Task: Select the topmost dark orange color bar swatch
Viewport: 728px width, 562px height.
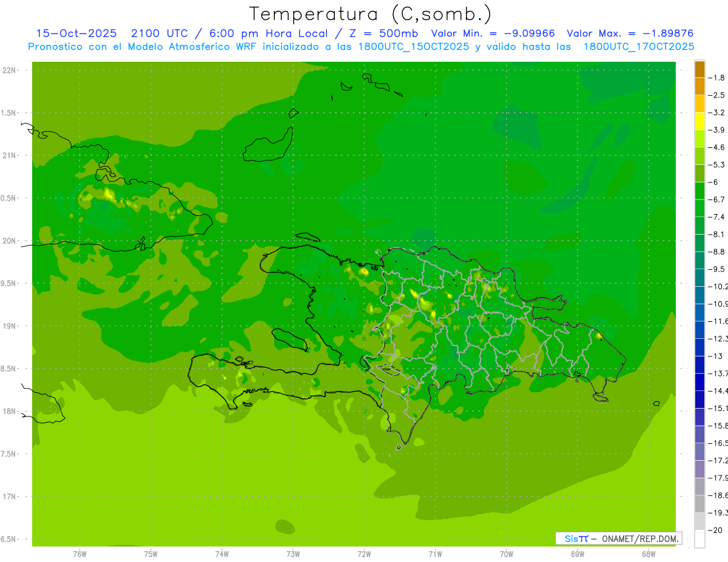Action: point(699,69)
